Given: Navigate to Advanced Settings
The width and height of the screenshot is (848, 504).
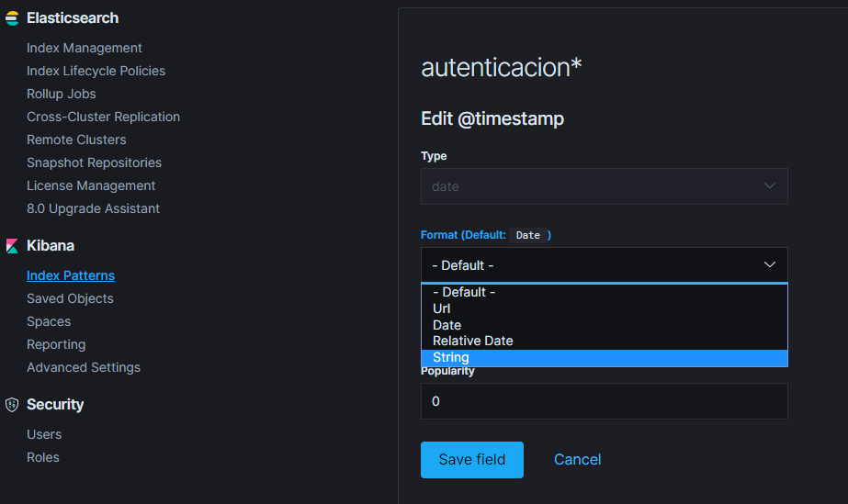Looking at the screenshot, I should [x=84, y=367].
